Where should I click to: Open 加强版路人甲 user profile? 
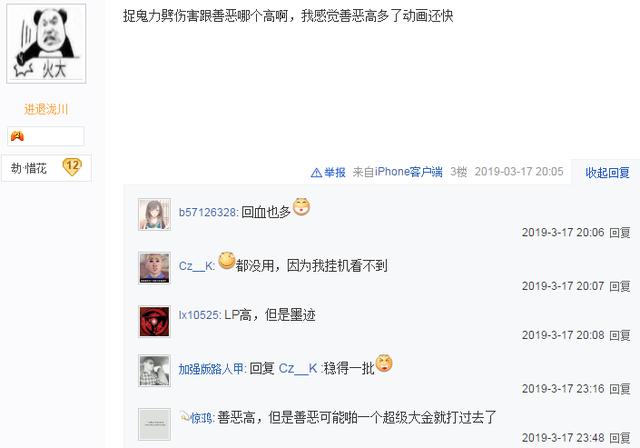212,369
